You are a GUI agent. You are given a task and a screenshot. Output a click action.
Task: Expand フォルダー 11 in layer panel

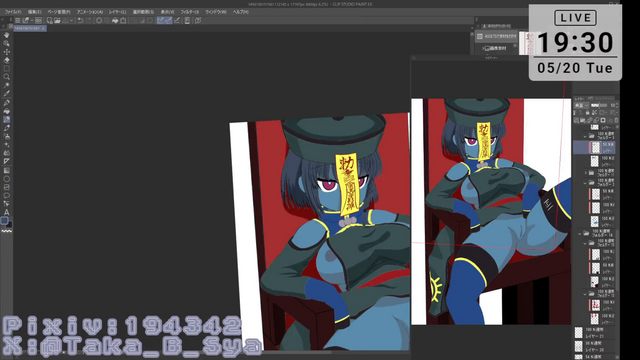(x=585, y=173)
